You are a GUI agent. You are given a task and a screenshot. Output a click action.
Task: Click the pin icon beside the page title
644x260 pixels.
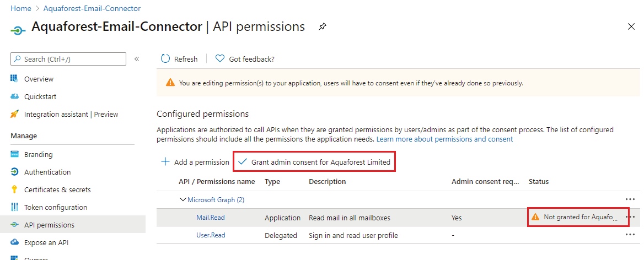[x=323, y=26]
